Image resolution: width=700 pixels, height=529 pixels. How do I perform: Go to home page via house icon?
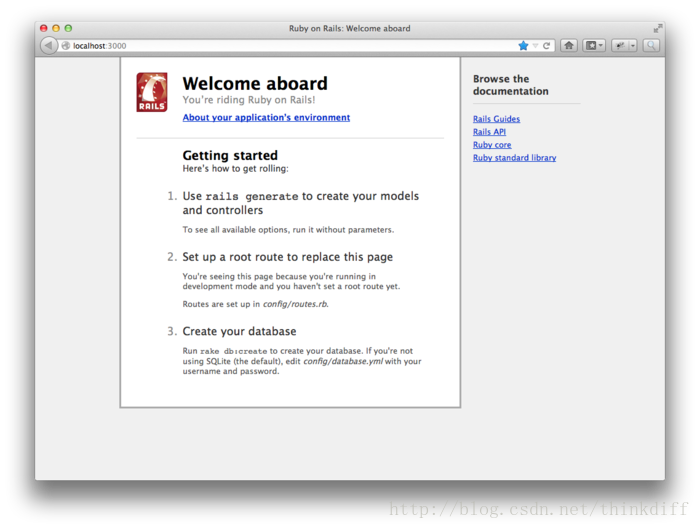[x=569, y=46]
